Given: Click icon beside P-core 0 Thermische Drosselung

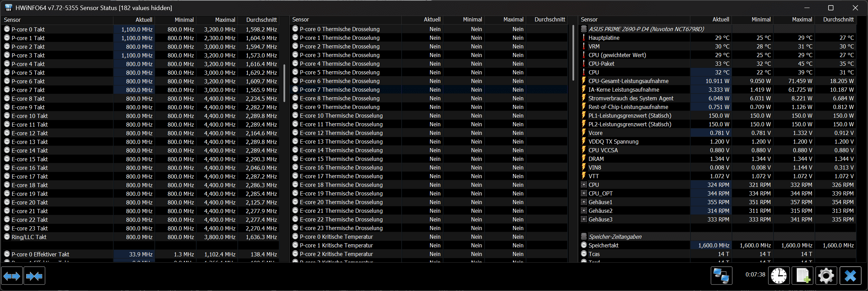Looking at the screenshot, I should 295,29.
